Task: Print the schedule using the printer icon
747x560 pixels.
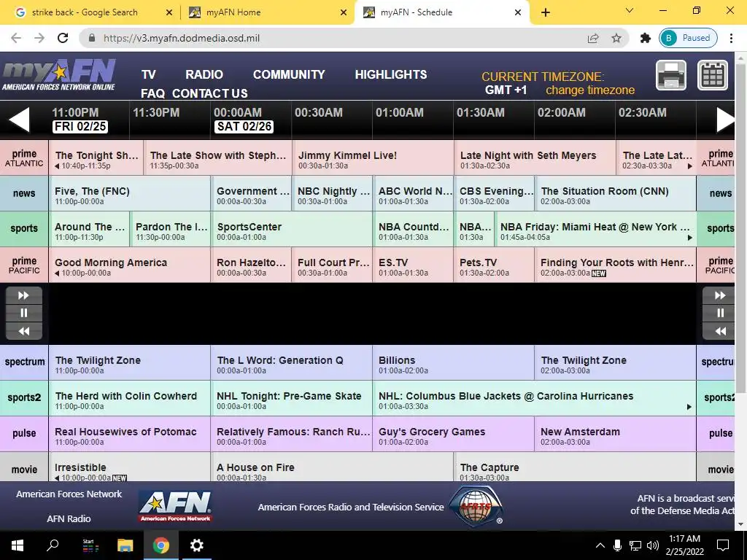Action: (671, 75)
